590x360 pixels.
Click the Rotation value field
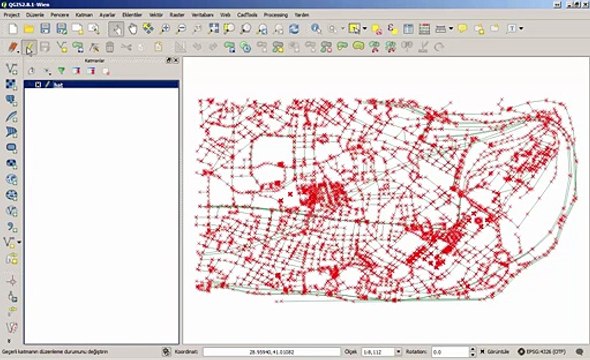(450, 352)
